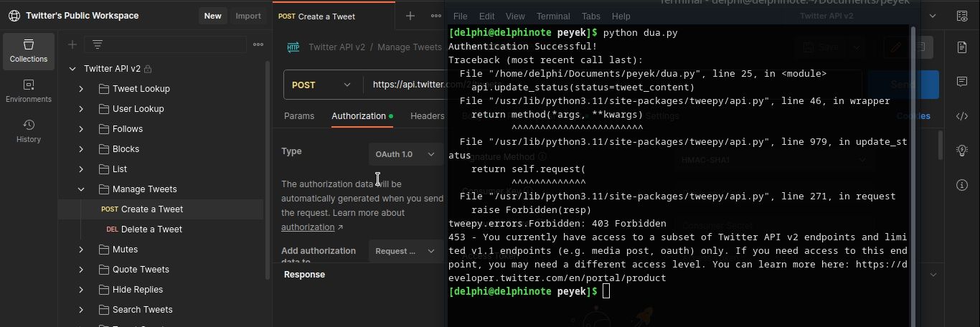Add a new collection with plus icon
This screenshot has width=980, height=327.
point(72,44)
